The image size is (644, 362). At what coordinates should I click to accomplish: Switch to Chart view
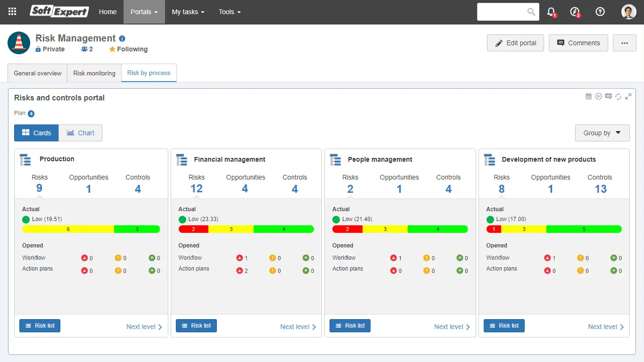coord(81,133)
